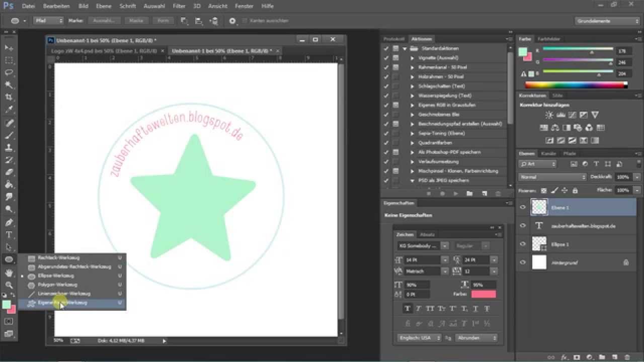Switch to the Kanäle tab

(548, 153)
